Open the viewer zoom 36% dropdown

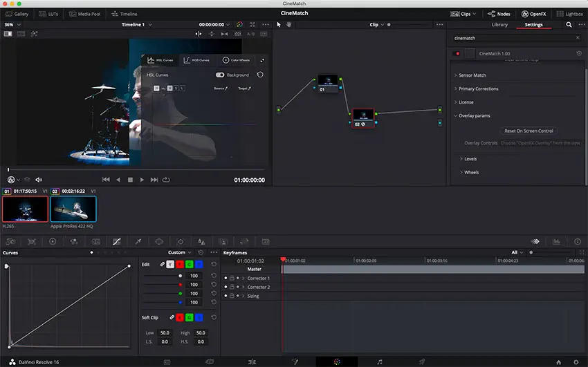(x=12, y=25)
